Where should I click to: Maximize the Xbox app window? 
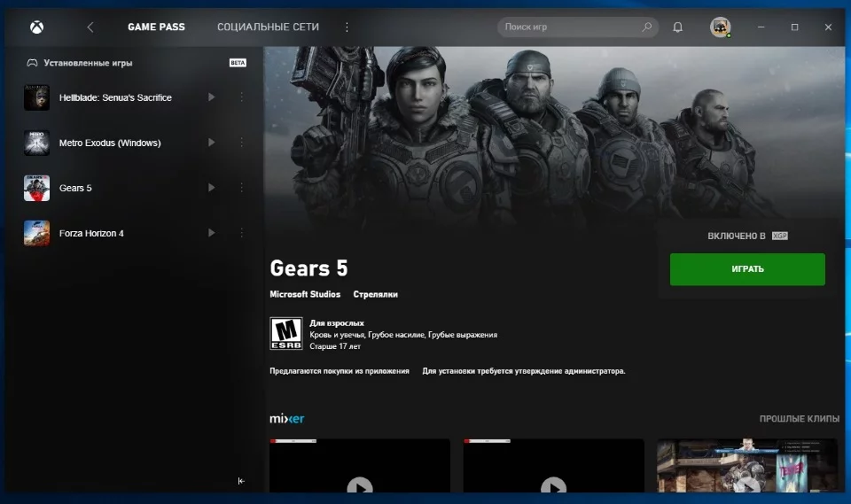click(x=794, y=27)
